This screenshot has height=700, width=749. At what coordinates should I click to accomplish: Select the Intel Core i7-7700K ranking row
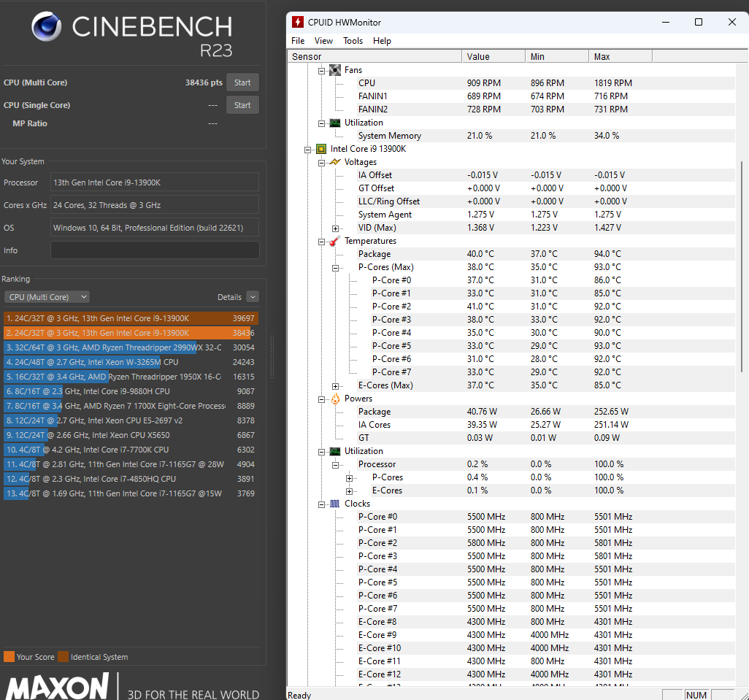(131, 450)
